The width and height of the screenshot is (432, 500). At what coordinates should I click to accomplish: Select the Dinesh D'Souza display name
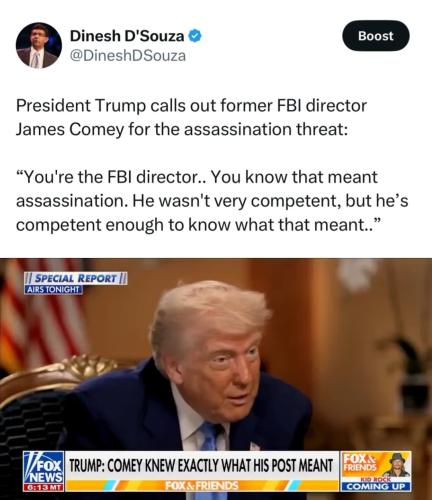(127, 36)
